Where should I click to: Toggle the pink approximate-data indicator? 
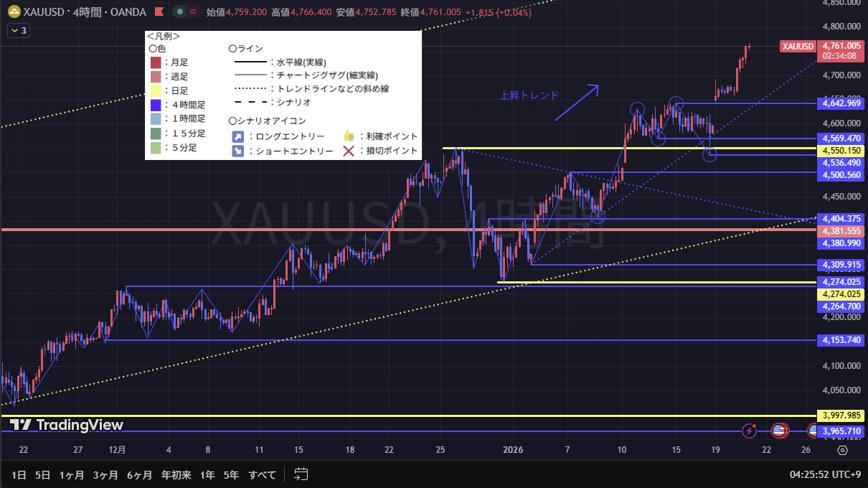click(193, 12)
